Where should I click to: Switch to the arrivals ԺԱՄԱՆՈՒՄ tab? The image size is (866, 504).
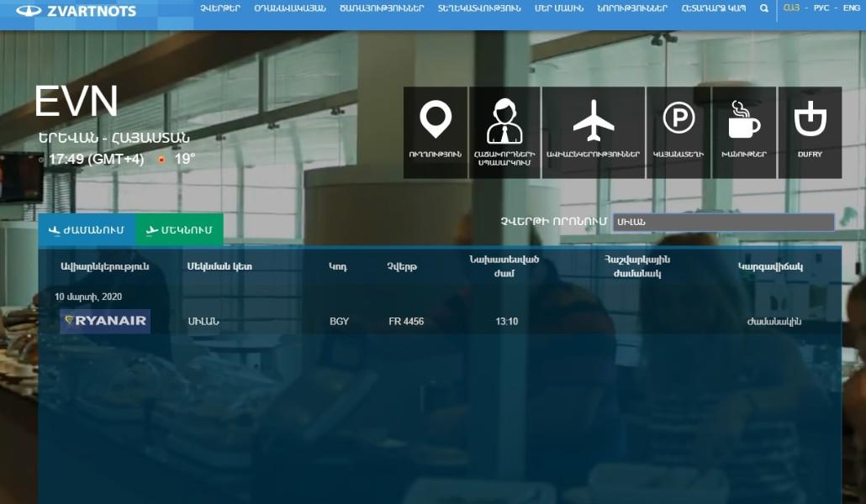[x=87, y=230]
